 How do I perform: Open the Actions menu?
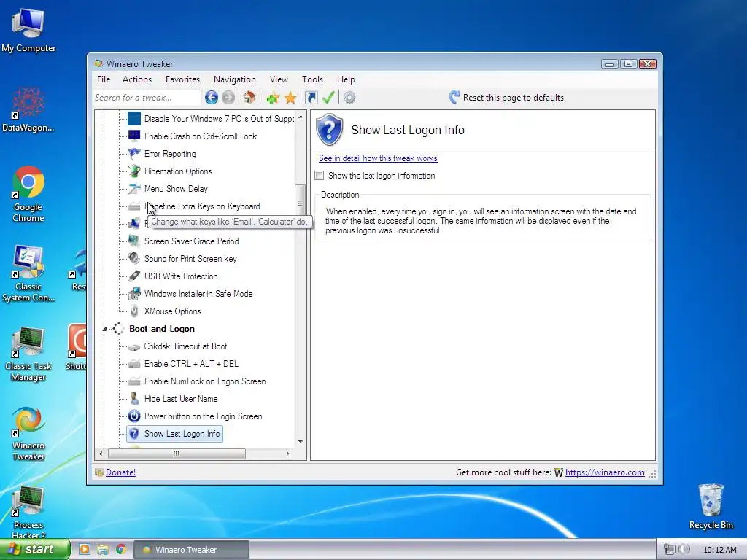click(x=137, y=79)
